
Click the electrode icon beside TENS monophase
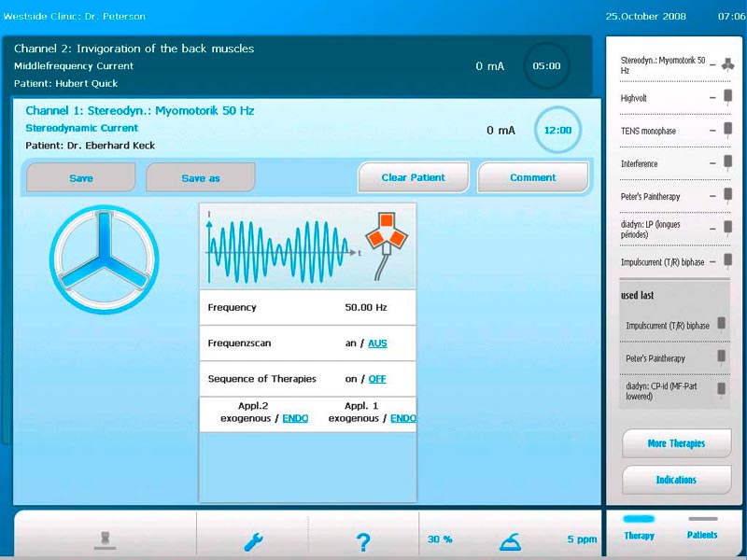(x=728, y=130)
